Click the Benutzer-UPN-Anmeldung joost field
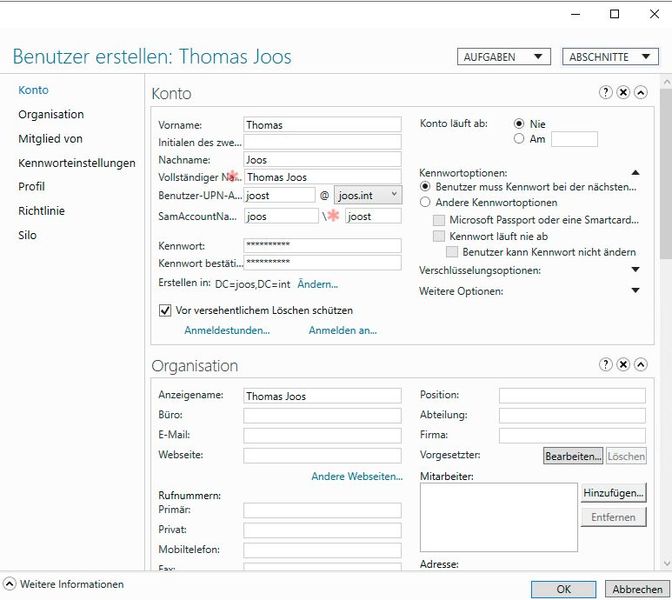672x600 pixels. point(279,195)
